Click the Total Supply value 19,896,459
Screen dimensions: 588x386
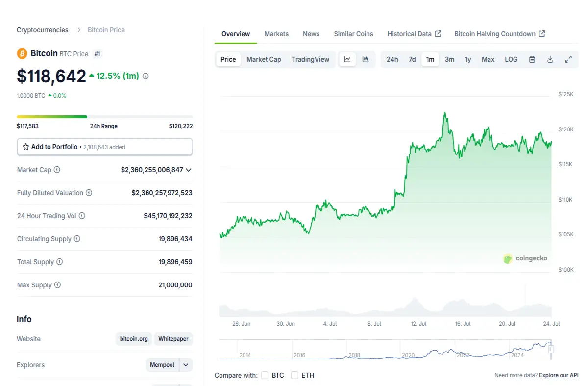pyautogui.click(x=175, y=262)
